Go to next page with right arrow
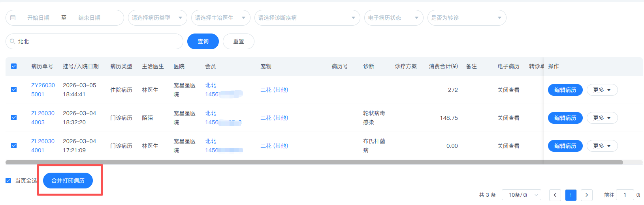Image resolution: width=644 pixels, height=205 pixels. click(586, 195)
